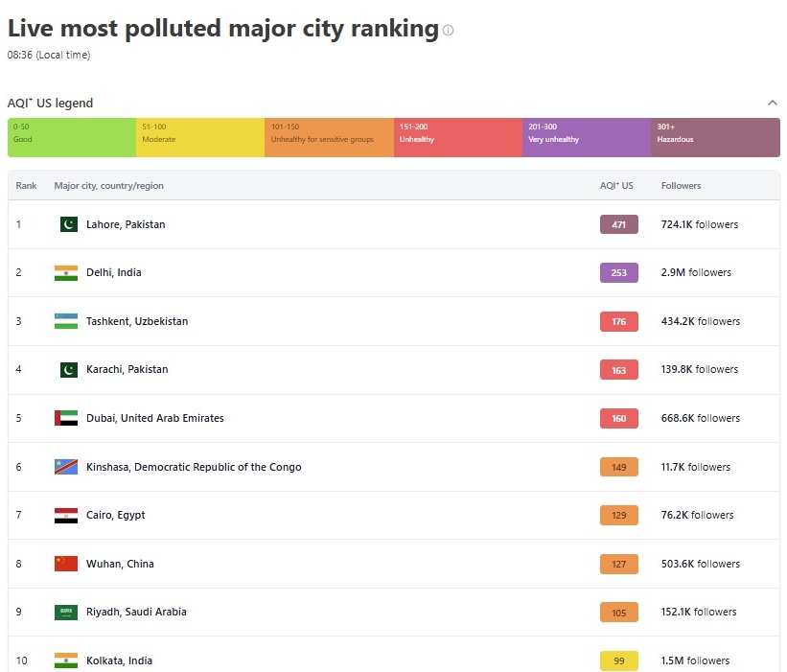Click the DR Congo flag beside Kinshasa
The width and height of the screenshot is (787, 672).
click(x=66, y=467)
